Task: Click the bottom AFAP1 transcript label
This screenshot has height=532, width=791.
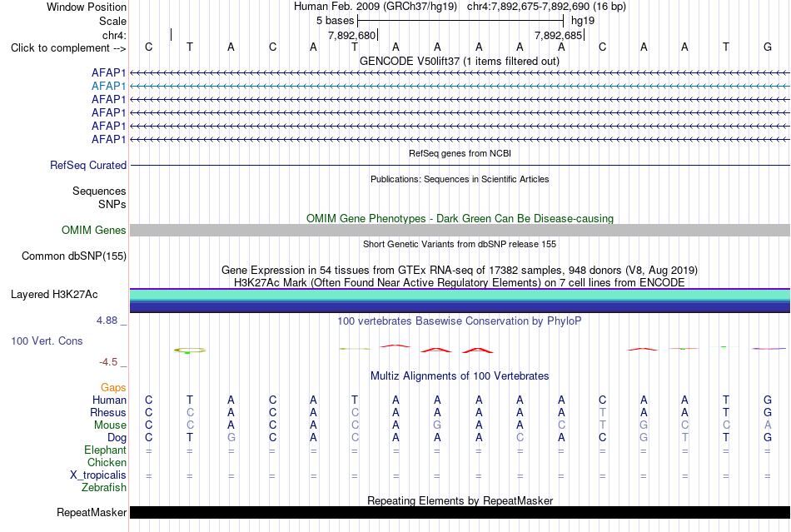Action: point(108,139)
